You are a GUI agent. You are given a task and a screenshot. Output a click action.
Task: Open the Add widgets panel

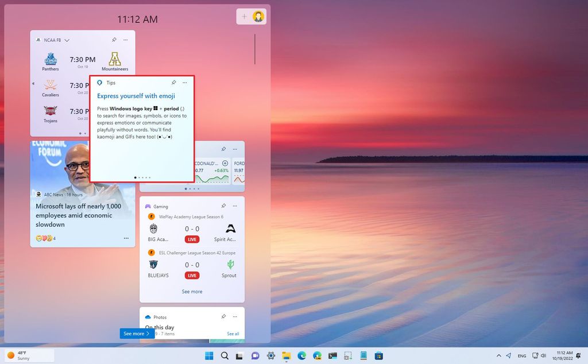point(245,16)
